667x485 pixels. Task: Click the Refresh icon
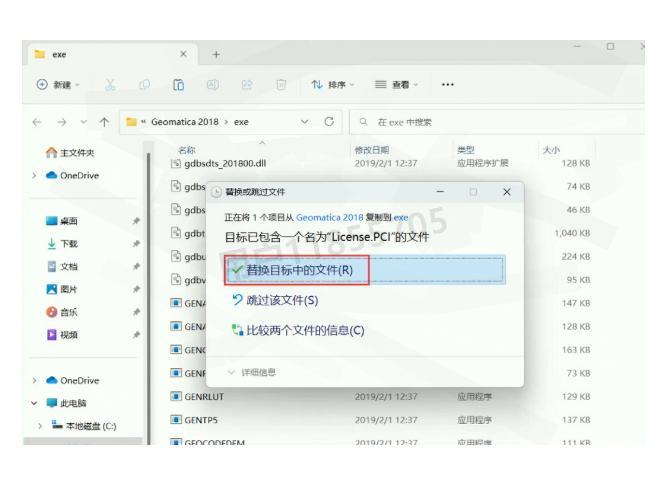point(329,122)
